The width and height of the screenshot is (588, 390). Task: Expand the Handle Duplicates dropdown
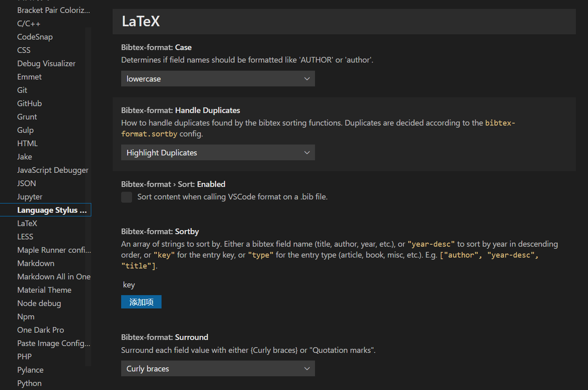coord(218,153)
